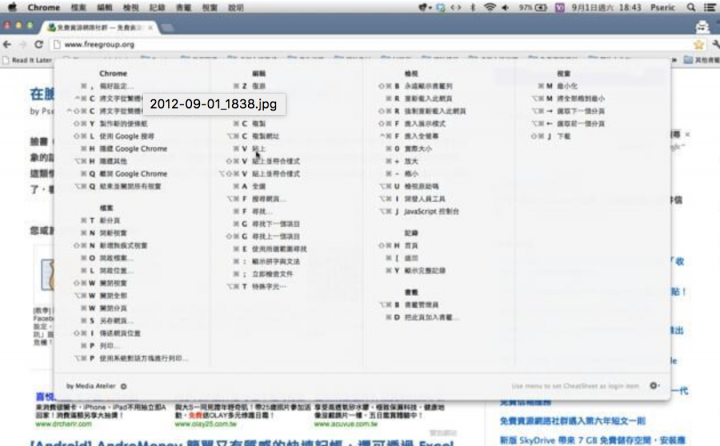Click the ⌘P 列印 shortcut entry
The width and height of the screenshot is (720, 446).
(x=101, y=345)
